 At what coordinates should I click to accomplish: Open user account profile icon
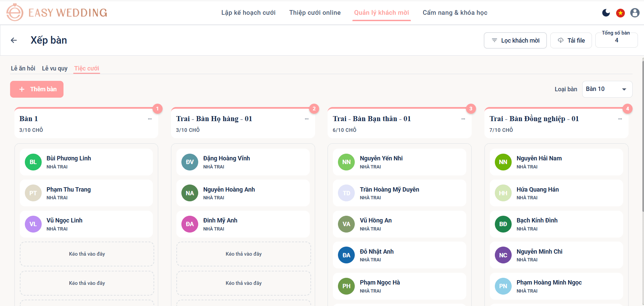point(635,13)
